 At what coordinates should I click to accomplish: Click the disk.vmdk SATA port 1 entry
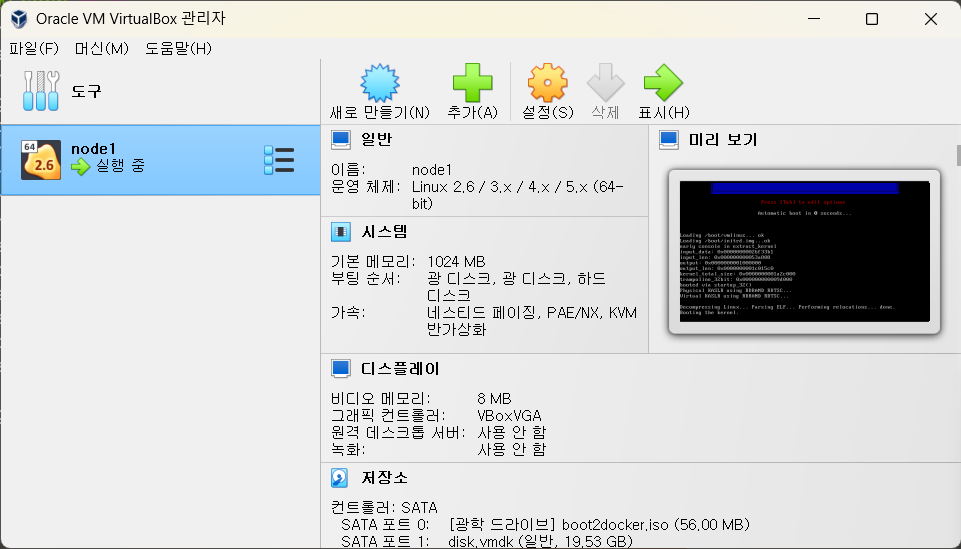click(x=540, y=542)
